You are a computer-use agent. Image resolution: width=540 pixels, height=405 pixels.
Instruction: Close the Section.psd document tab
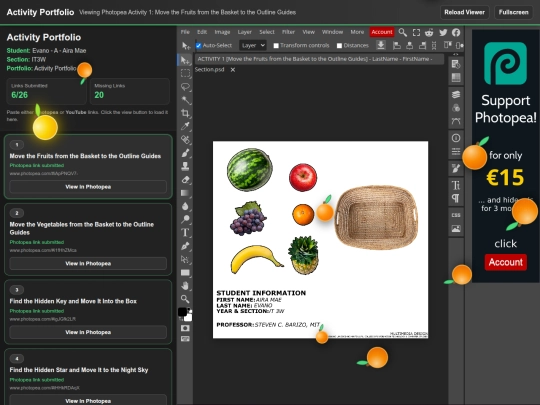coord(233,70)
